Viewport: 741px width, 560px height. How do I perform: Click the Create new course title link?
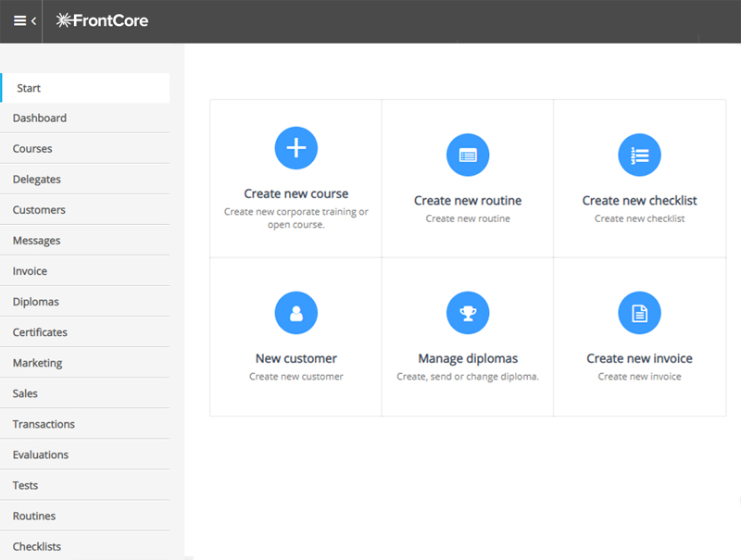click(296, 194)
